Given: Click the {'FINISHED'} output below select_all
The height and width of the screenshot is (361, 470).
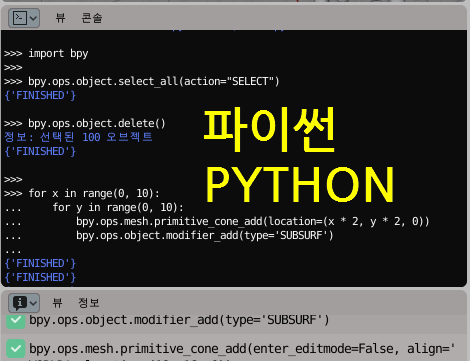Looking at the screenshot, I should [40, 96].
